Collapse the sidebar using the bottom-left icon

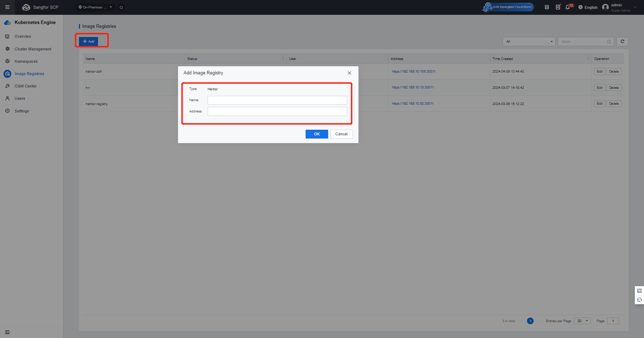(x=7, y=332)
